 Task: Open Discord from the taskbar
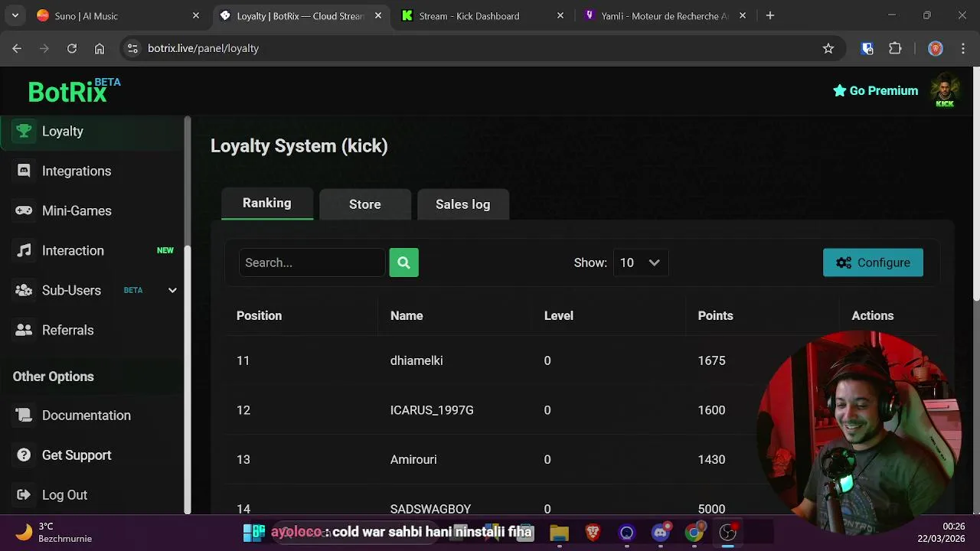coord(661,532)
